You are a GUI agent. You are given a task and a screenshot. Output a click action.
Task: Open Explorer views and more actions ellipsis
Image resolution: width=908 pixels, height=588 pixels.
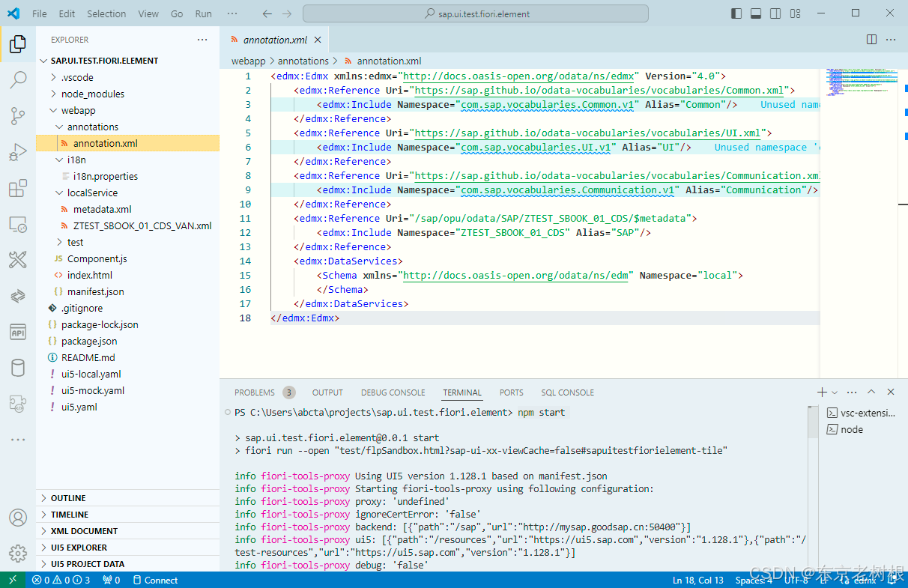(x=202, y=40)
